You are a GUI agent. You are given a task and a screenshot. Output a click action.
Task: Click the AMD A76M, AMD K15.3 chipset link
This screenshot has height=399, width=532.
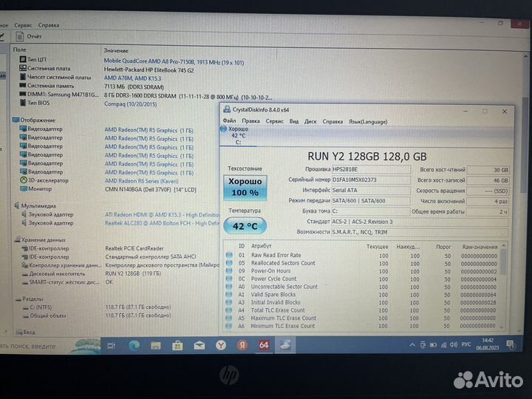133,78
